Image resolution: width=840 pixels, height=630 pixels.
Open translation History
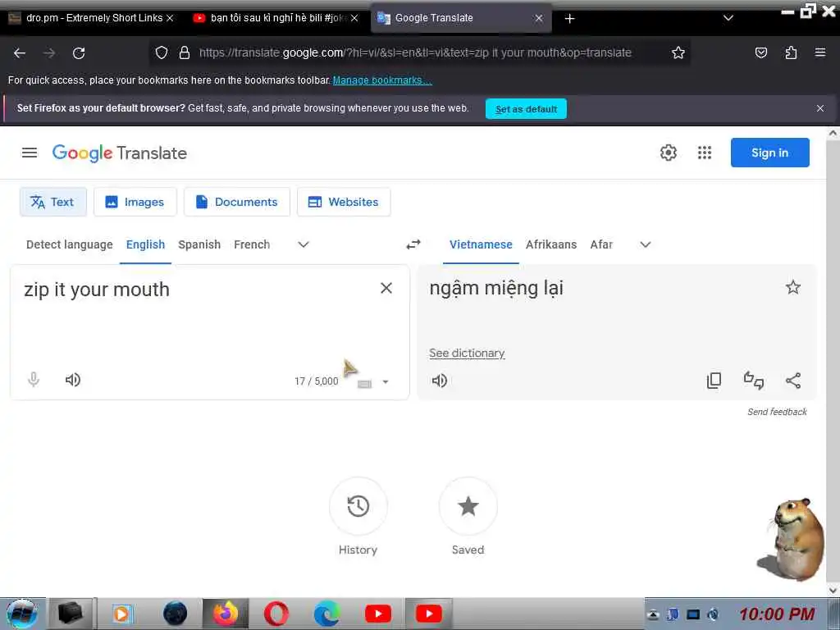click(x=358, y=506)
